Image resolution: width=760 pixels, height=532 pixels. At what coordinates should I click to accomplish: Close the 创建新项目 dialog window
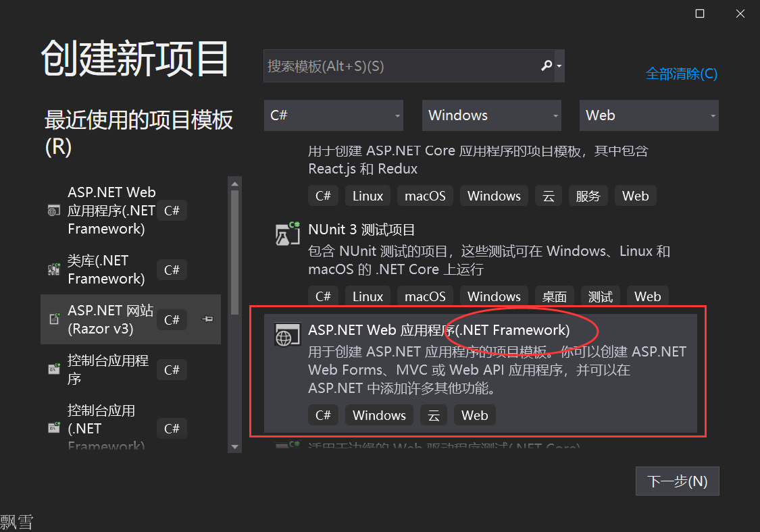[740, 14]
